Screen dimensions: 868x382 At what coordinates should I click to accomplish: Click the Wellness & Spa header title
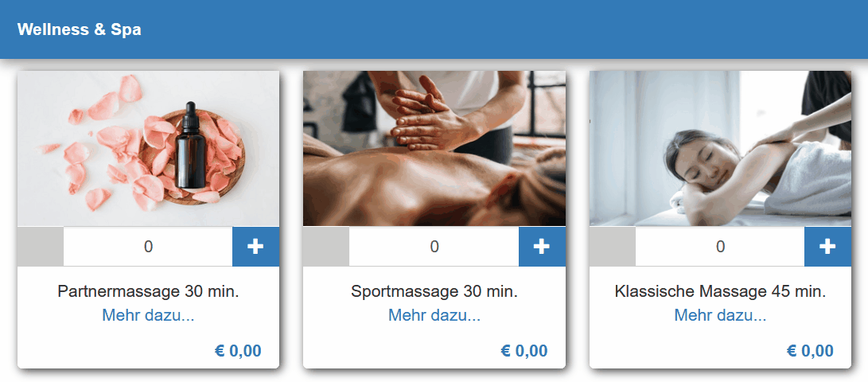pos(79,29)
